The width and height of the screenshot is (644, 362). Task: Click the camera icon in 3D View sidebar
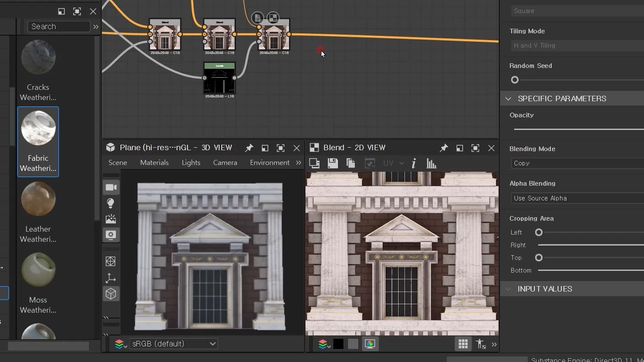pyautogui.click(x=111, y=187)
